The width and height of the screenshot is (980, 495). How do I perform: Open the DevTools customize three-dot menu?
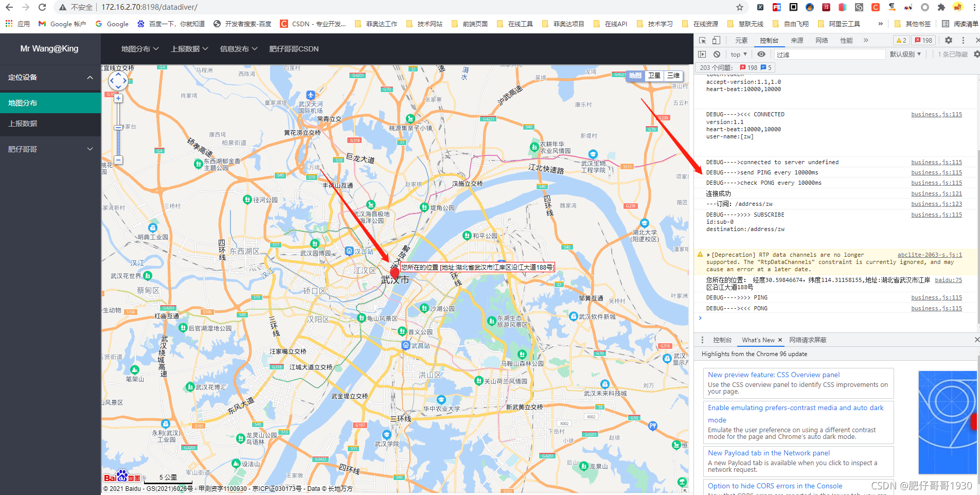[x=963, y=40]
